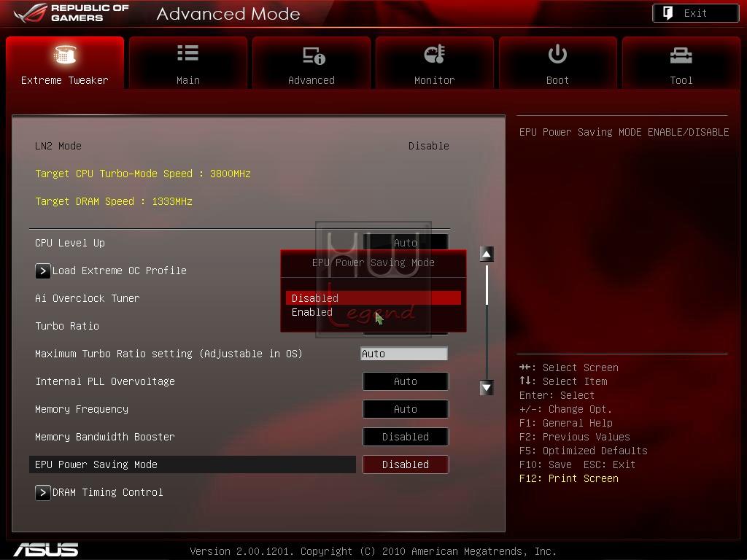Expand DRAM Timing Control arrow
Image resolution: width=747 pixels, height=560 pixels.
[42, 492]
